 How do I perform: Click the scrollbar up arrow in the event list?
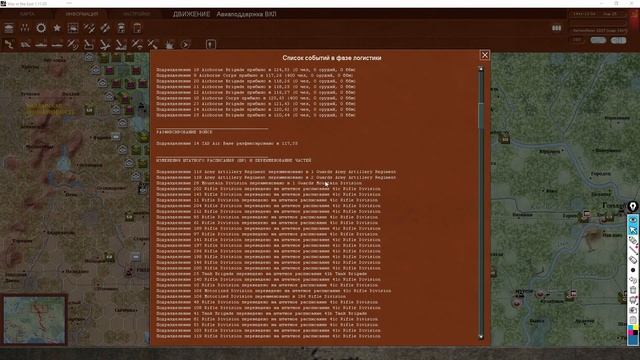(x=481, y=69)
